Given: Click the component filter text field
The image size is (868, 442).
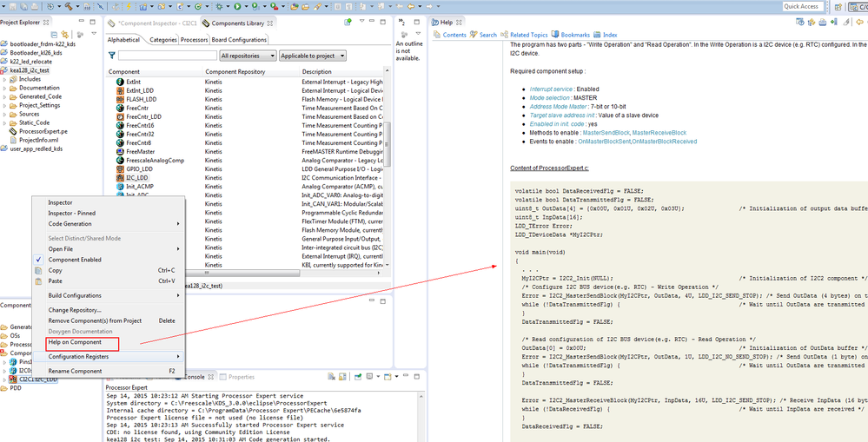Looking at the screenshot, I should tap(167, 56).
